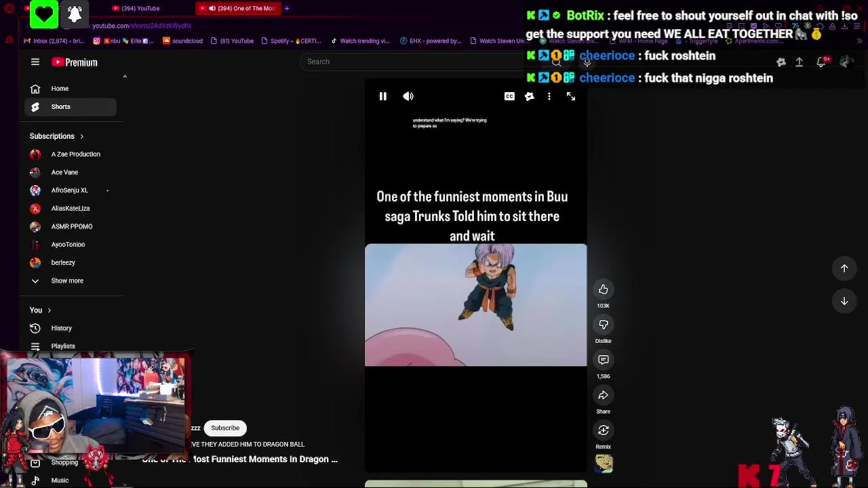This screenshot has width=868, height=488.
Task: Open a new browser tab
Action: (287, 9)
